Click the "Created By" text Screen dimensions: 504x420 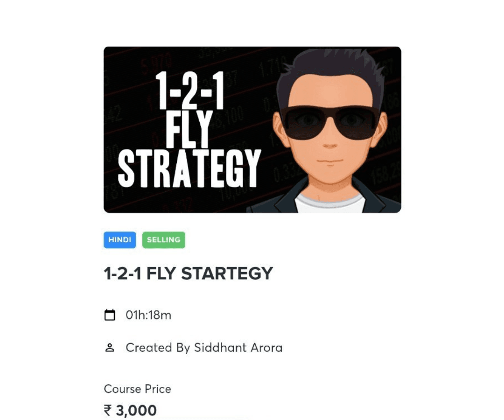coord(158,348)
